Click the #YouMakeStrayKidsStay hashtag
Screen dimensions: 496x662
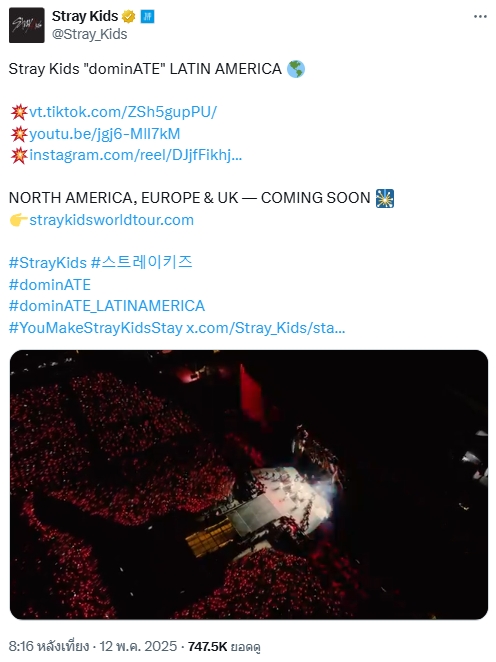(95, 328)
